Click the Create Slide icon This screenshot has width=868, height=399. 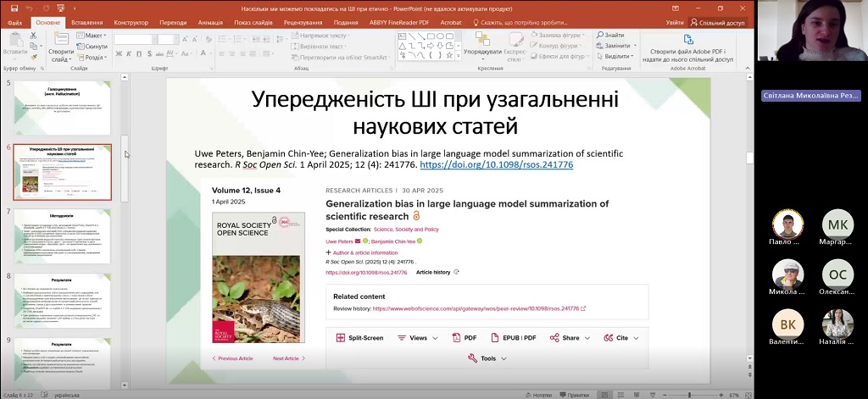pos(59,40)
